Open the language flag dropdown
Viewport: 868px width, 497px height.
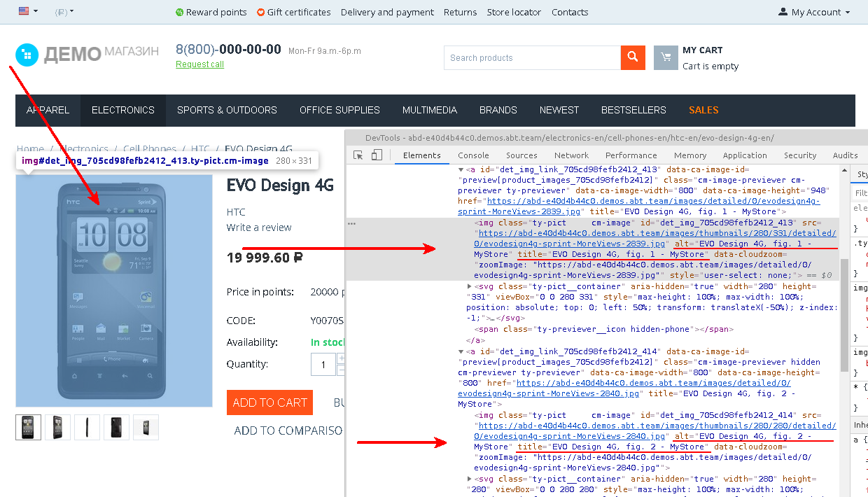[x=28, y=12]
